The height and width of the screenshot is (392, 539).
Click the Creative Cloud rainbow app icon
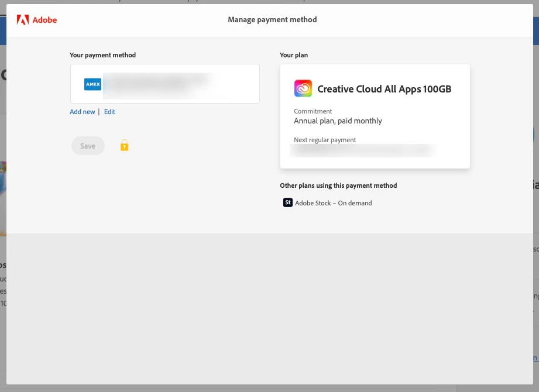pos(303,88)
